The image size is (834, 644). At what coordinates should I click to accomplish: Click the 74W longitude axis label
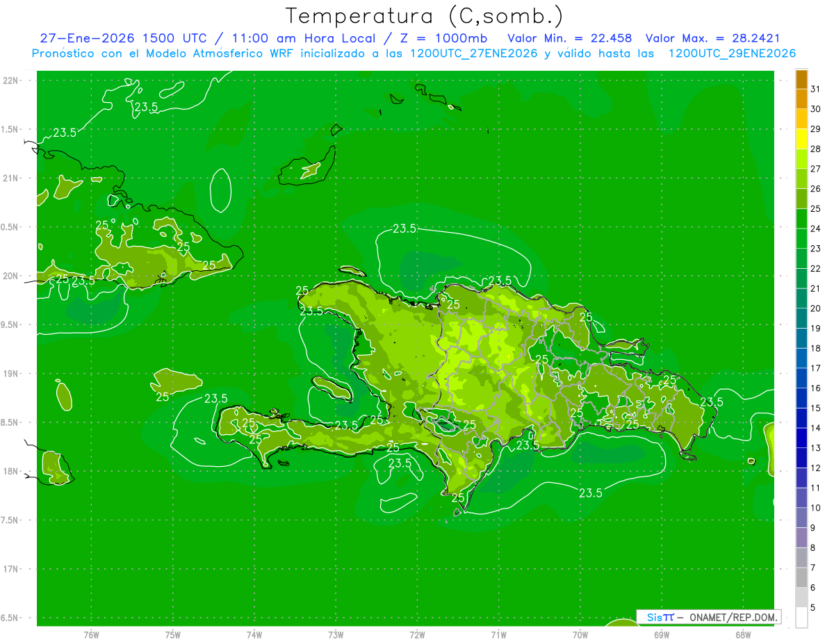point(254,634)
